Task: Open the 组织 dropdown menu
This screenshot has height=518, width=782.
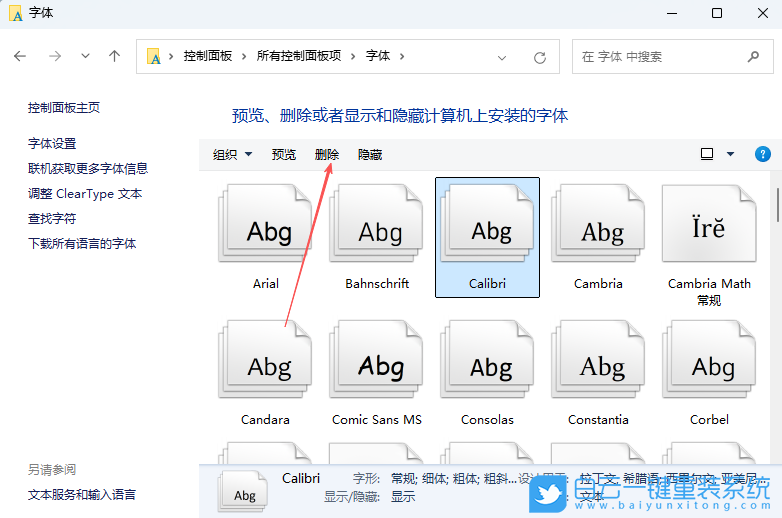Action: [232, 155]
